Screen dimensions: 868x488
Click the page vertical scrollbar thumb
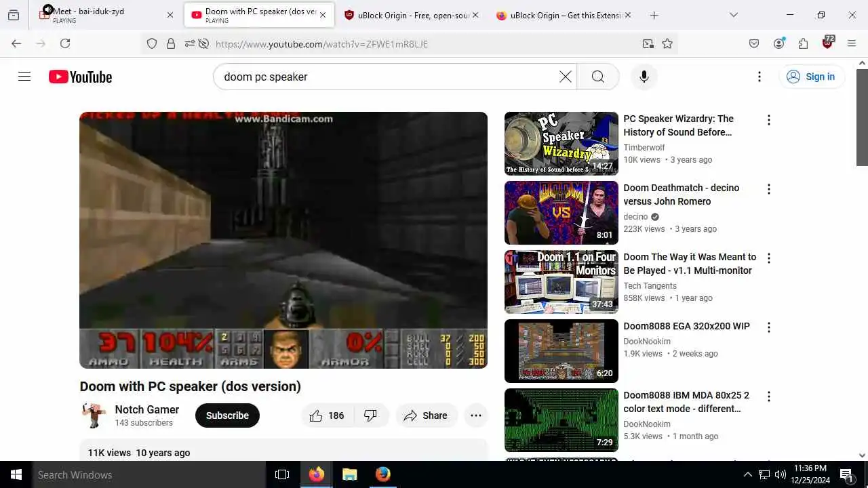(862, 117)
